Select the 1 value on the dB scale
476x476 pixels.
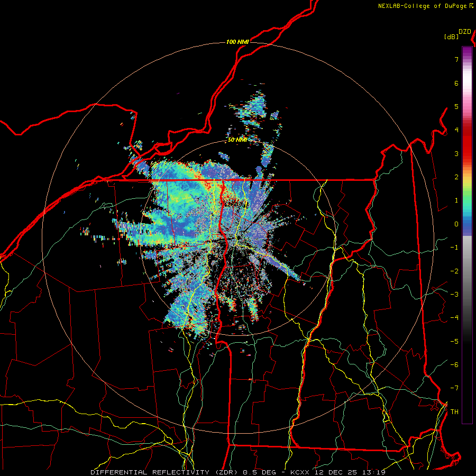456,200
